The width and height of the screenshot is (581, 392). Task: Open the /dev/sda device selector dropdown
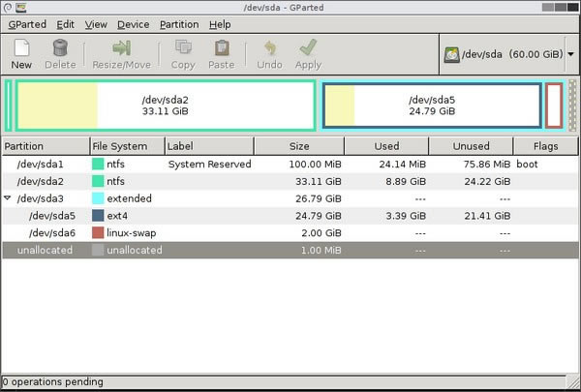(x=571, y=54)
